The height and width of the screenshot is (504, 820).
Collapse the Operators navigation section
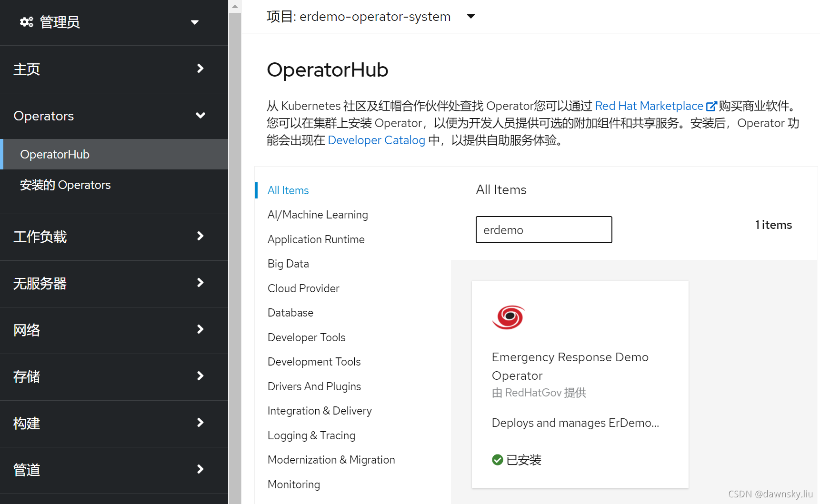(114, 116)
